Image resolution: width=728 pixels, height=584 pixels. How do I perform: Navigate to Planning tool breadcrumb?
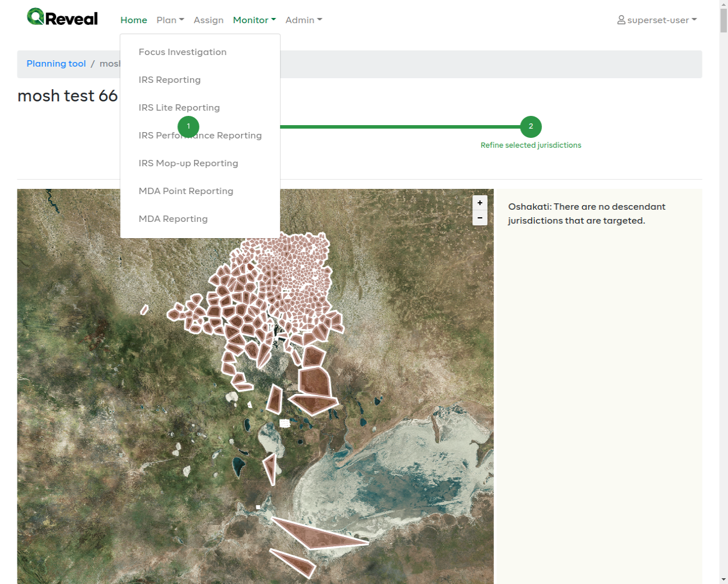point(56,64)
